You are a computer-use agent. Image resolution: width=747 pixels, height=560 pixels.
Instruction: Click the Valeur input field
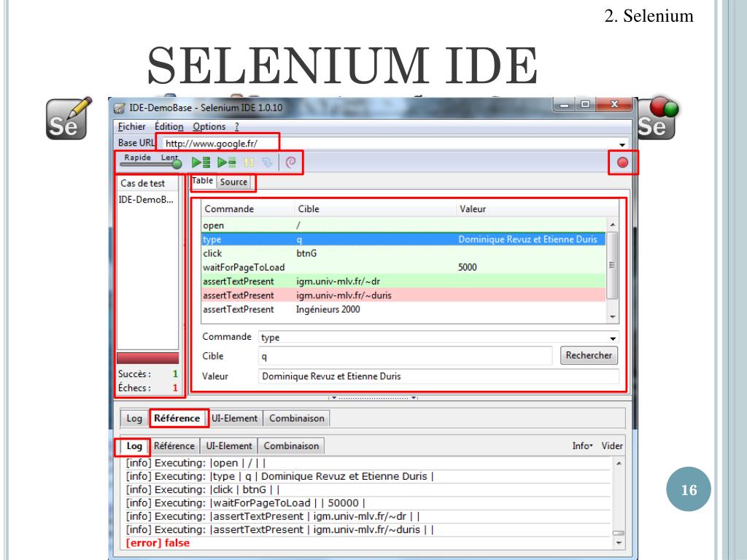[438, 376]
